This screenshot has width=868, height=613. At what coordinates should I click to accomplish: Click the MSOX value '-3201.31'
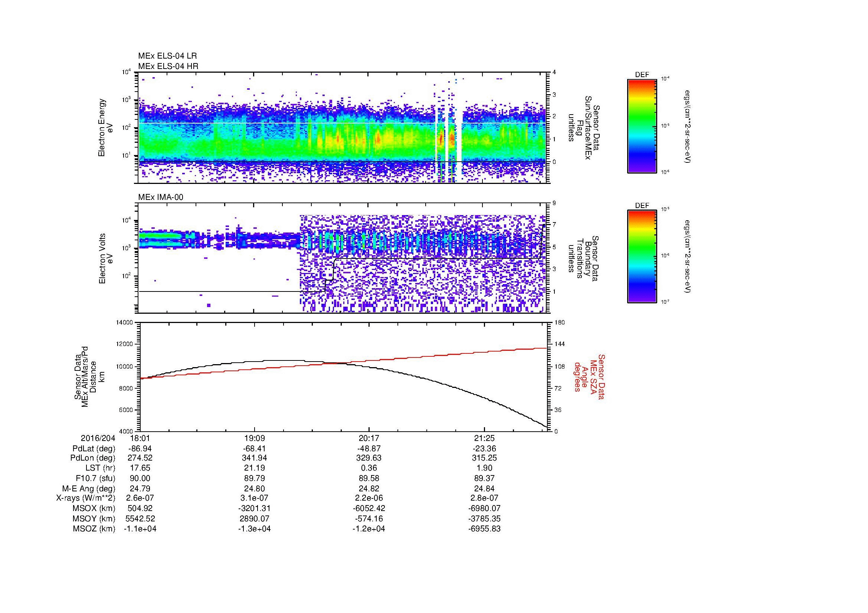point(255,508)
